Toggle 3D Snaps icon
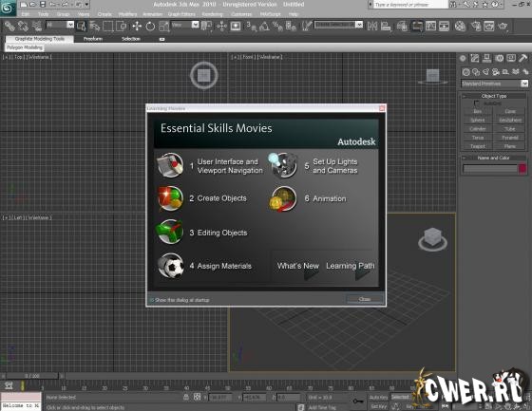 click(251, 27)
